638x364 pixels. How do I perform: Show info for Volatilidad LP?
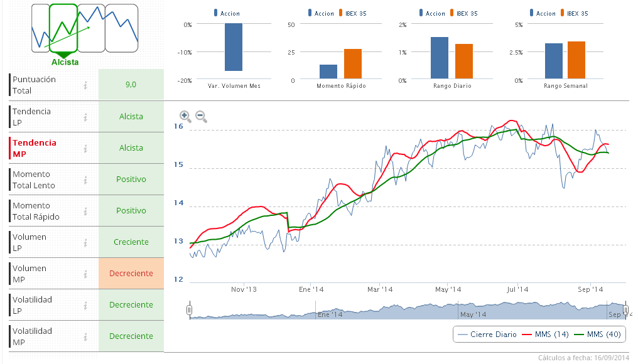click(x=85, y=305)
